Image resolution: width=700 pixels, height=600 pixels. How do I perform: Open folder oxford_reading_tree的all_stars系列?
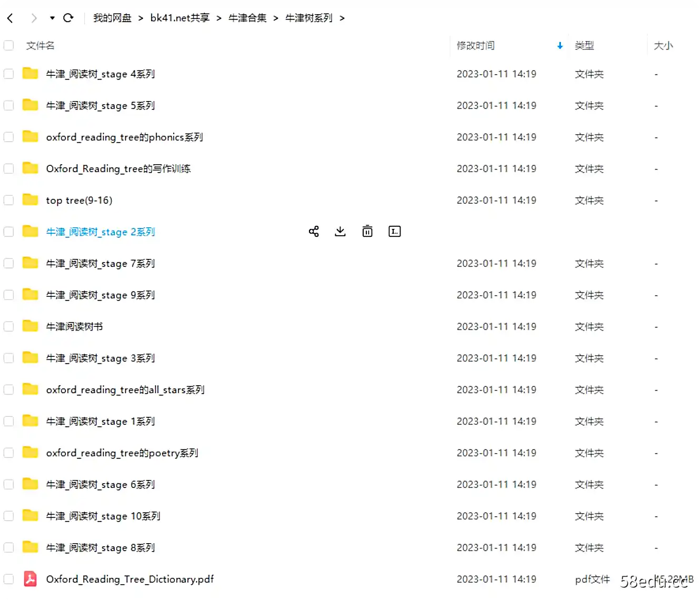click(125, 390)
